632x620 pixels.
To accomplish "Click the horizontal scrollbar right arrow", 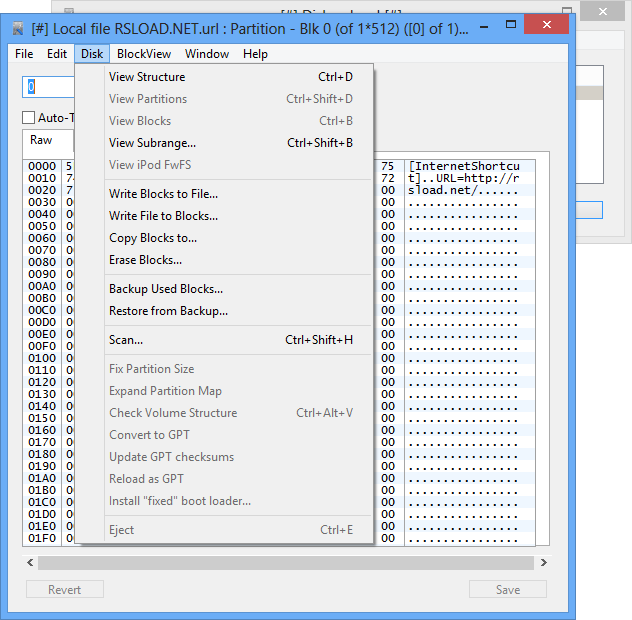I will (x=543, y=562).
